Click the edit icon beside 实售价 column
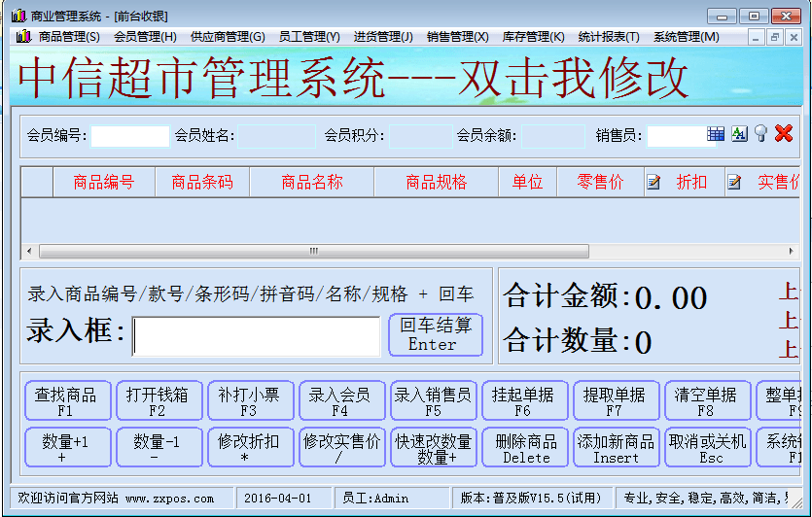 [x=734, y=182]
